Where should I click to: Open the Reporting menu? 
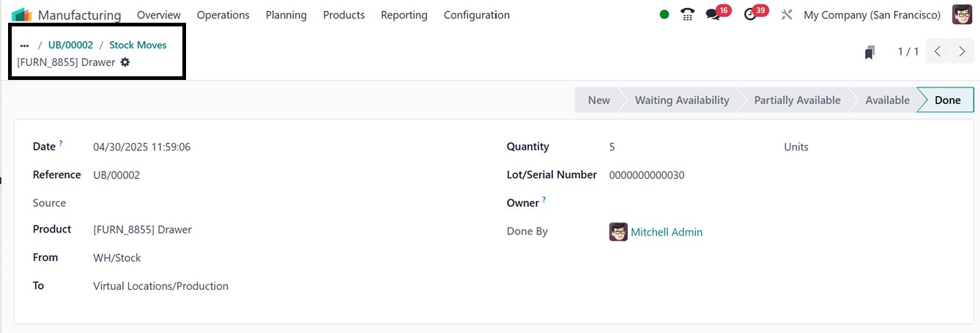tap(404, 15)
